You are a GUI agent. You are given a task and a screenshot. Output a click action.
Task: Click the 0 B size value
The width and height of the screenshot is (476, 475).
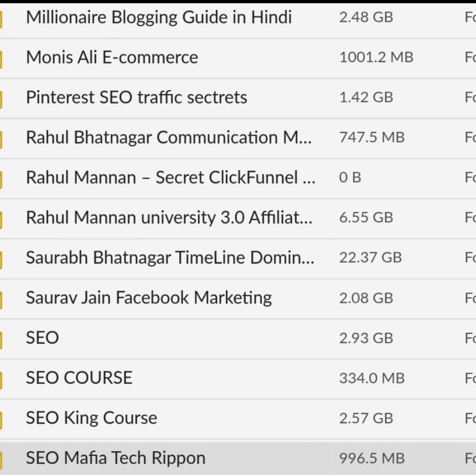click(x=350, y=178)
